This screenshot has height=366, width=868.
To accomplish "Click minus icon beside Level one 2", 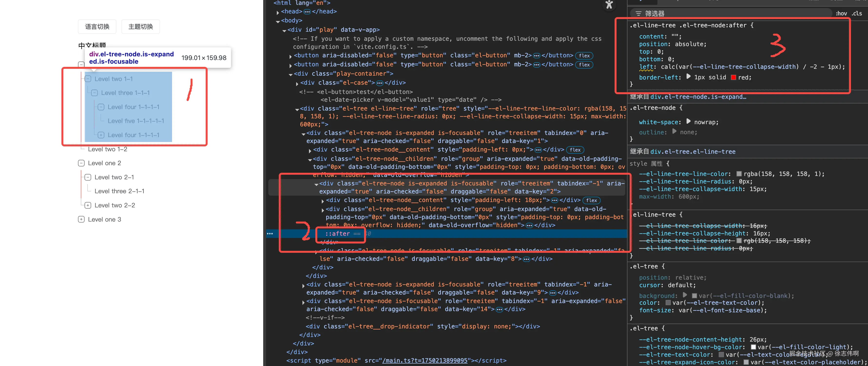I will (81, 163).
